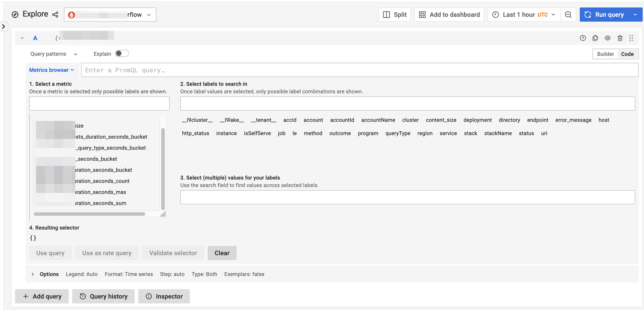Open the Inspector
Image resolution: width=644 pixels, height=310 pixels.
[x=164, y=296]
